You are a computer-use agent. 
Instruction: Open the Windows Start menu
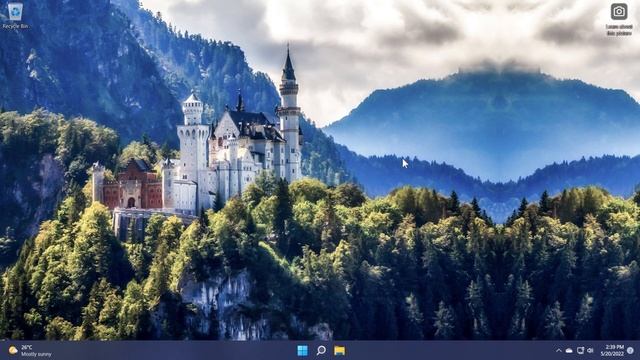point(302,350)
